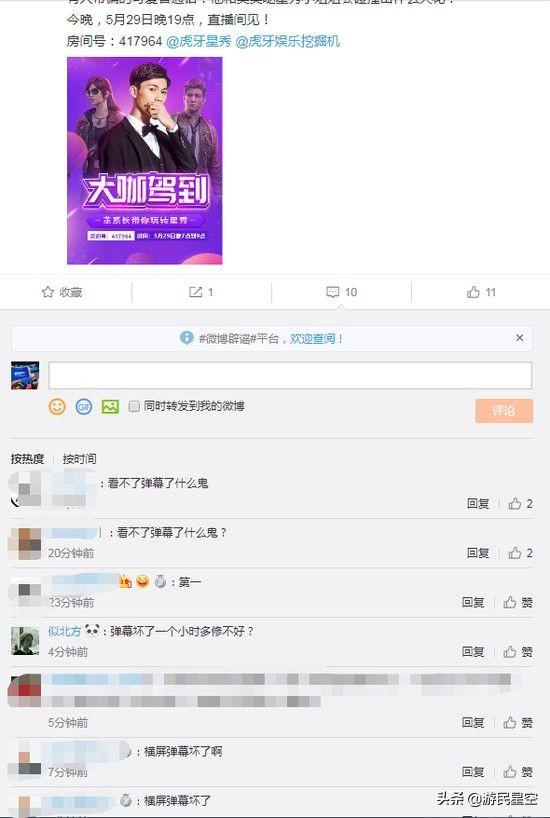Open comments via speech bubble icon
This screenshot has height=818, width=550.
(332, 292)
